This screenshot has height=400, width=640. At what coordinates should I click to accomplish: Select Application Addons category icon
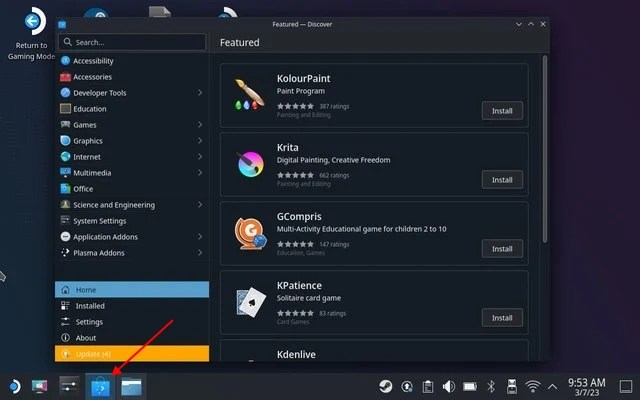click(x=65, y=236)
